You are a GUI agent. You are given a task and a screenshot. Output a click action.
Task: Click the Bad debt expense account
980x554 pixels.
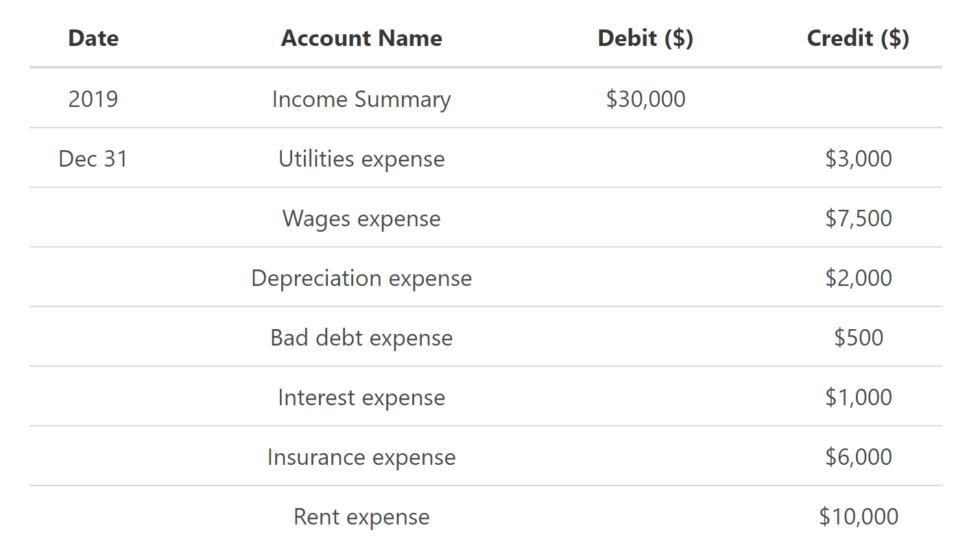pos(361,338)
